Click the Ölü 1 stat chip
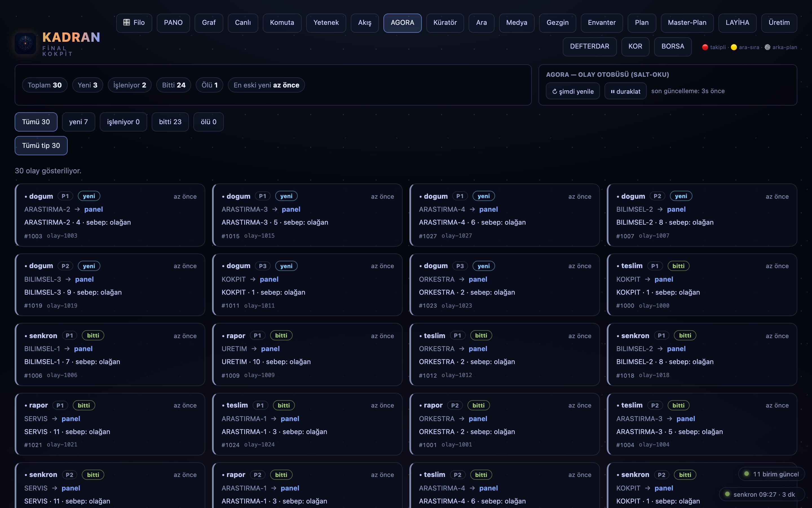The width and height of the screenshot is (812, 508). click(209, 85)
